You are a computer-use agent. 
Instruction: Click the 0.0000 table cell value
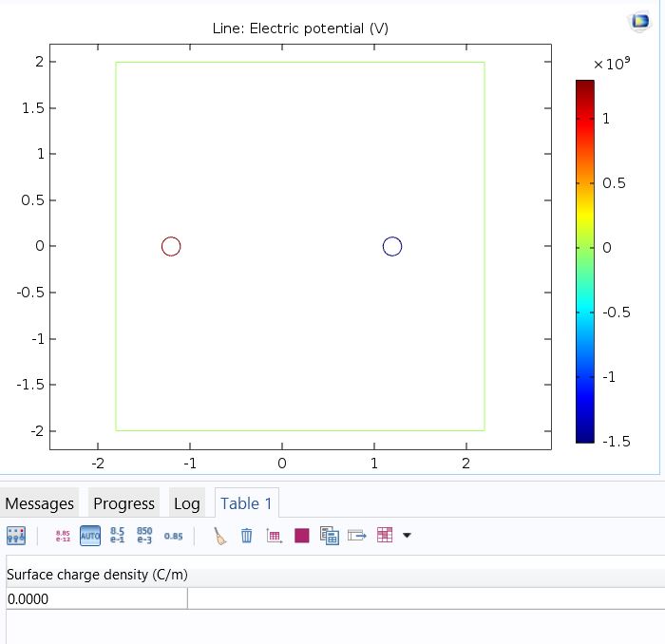pos(96,599)
